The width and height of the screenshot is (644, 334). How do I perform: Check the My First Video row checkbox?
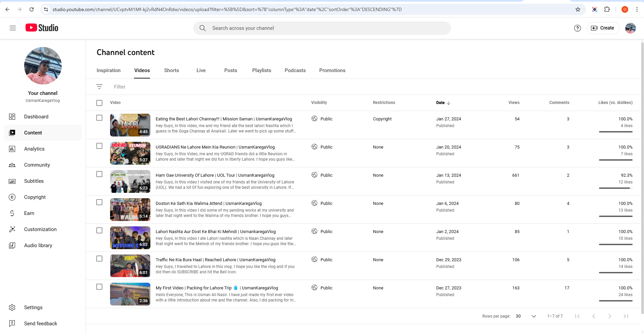99,287
